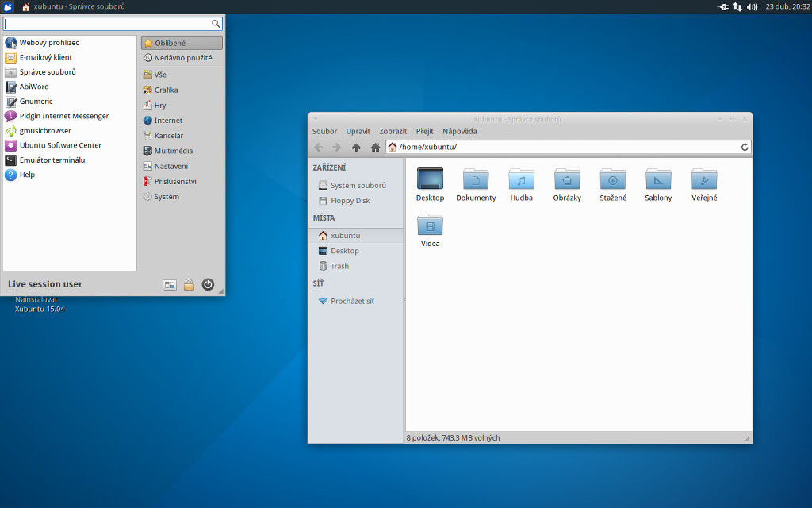812x508 pixels.
Task: Click the power/log out button
Action: pos(209,284)
